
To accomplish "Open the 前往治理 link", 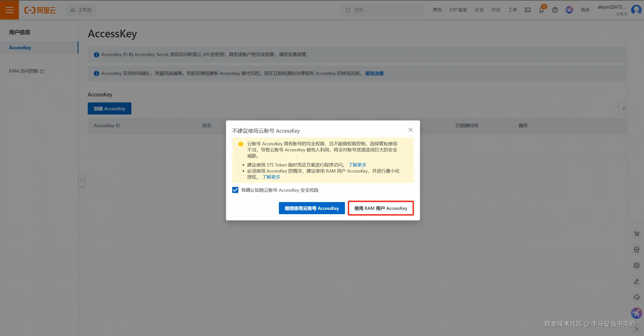I will pos(374,73).
